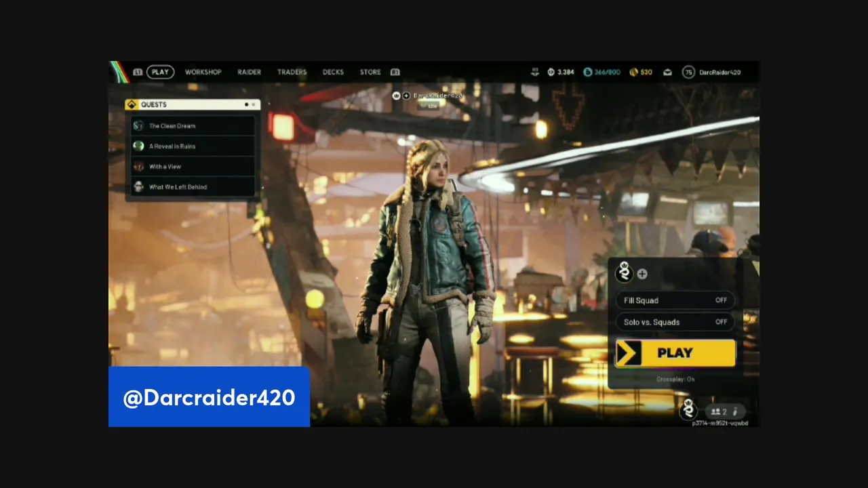Click the rainbow game logo in the corner
This screenshot has height=488, width=868.
click(x=119, y=72)
